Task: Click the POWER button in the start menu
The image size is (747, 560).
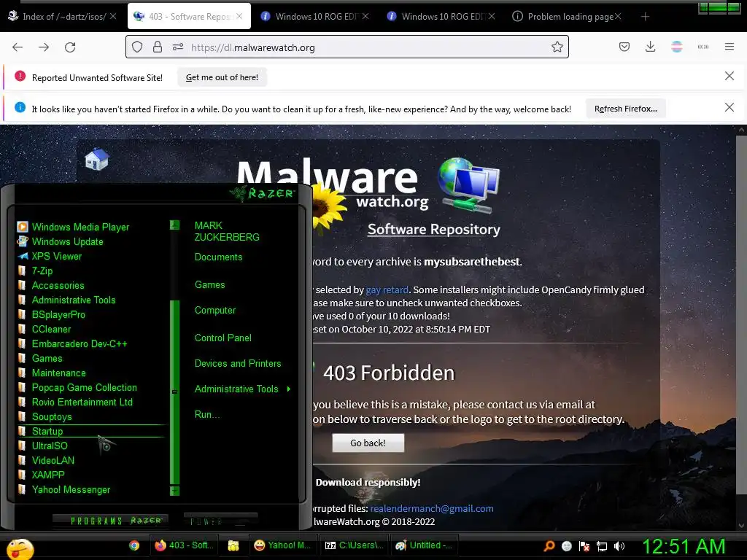Action: (220, 521)
